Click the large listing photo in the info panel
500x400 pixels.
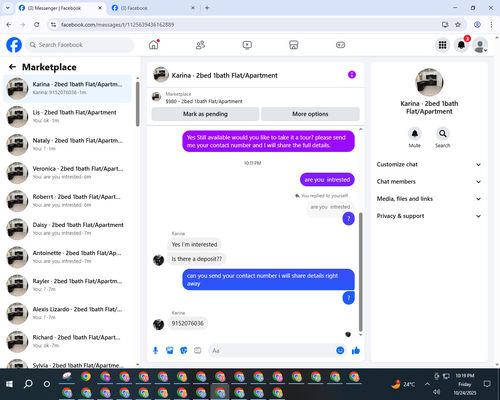click(429, 82)
